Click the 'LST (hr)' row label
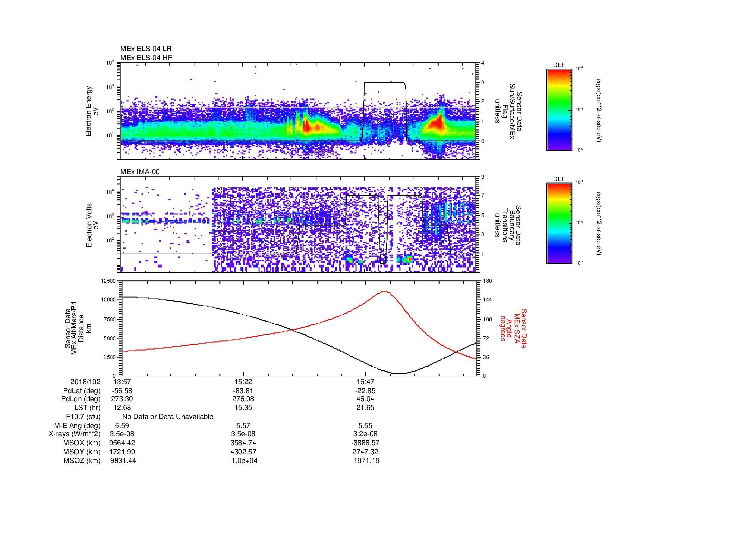 click(87, 408)
